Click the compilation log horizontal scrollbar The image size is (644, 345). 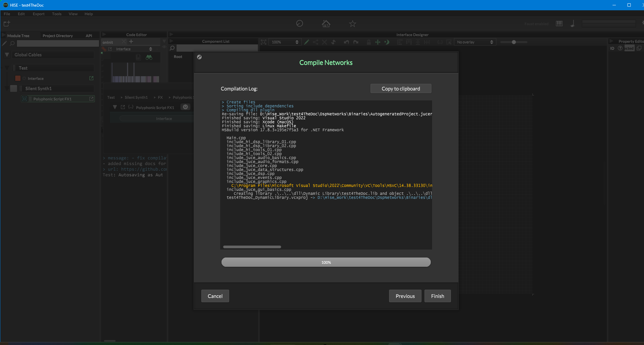252,247
